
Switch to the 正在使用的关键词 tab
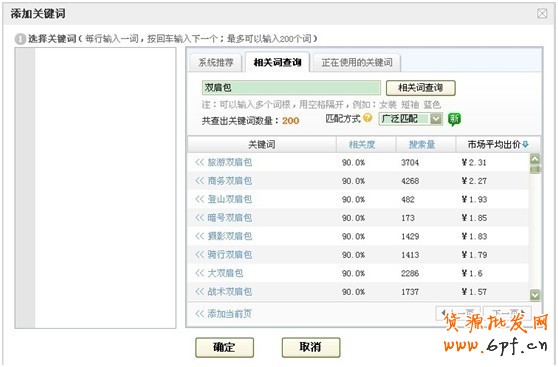coord(357,63)
